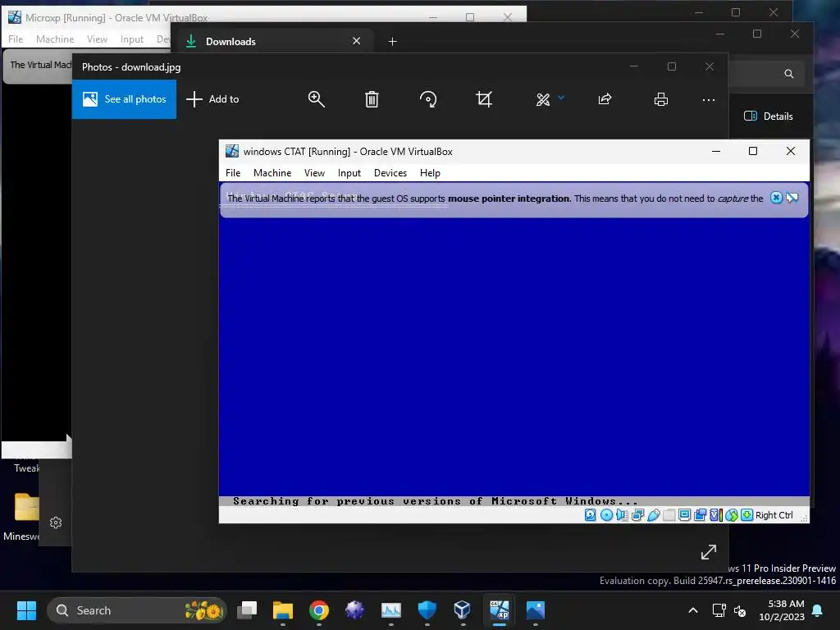Click the network icon in system tray
The height and width of the screenshot is (630, 840).
coord(719,610)
